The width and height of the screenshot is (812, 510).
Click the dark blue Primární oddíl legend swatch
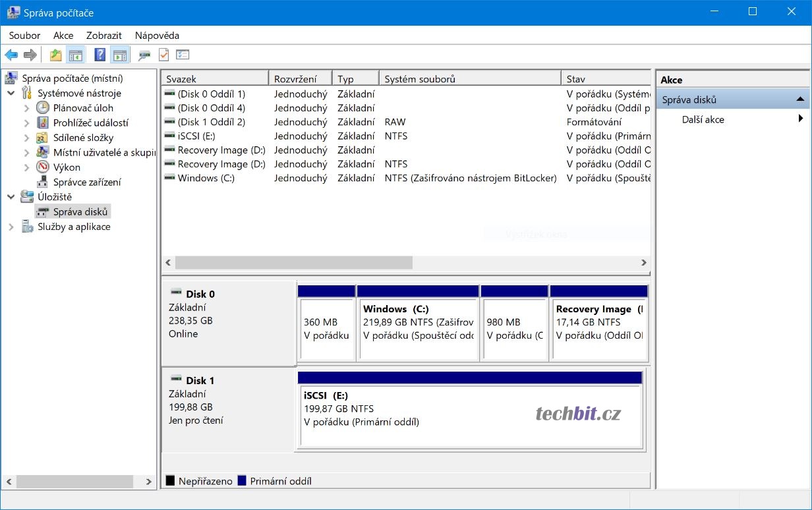(242, 481)
